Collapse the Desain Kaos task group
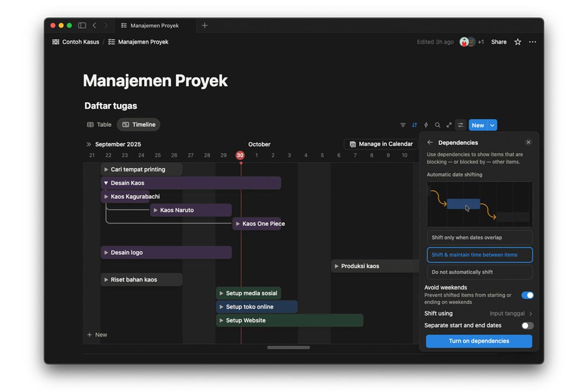This screenshot has width=588, height=392. click(106, 183)
